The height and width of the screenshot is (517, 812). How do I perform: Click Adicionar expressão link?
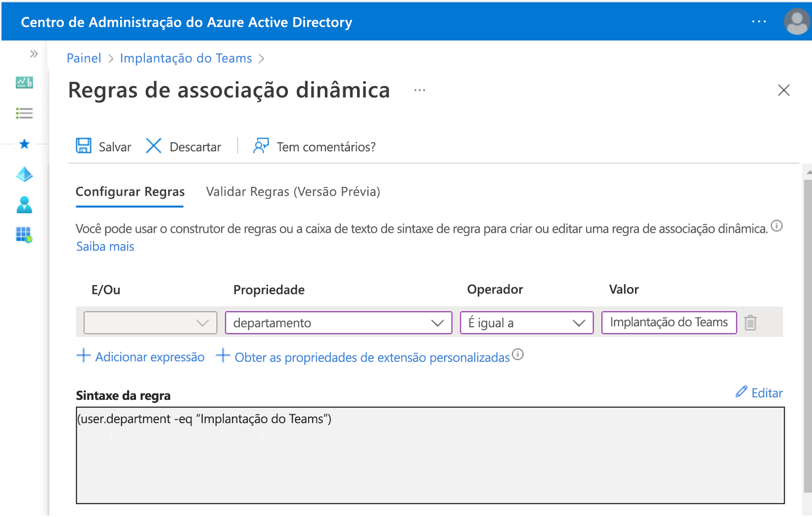[140, 356]
